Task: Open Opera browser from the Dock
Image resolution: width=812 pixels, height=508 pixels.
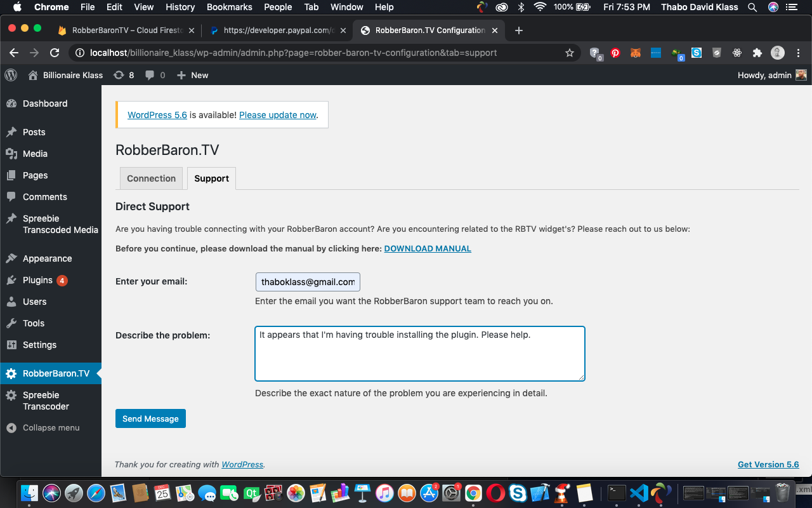Action: click(495, 492)
